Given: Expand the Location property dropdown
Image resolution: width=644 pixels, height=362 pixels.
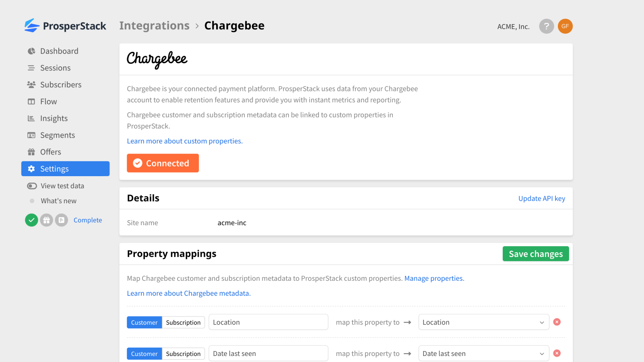Looking at the screenshot, I should [x=483, y=322].
